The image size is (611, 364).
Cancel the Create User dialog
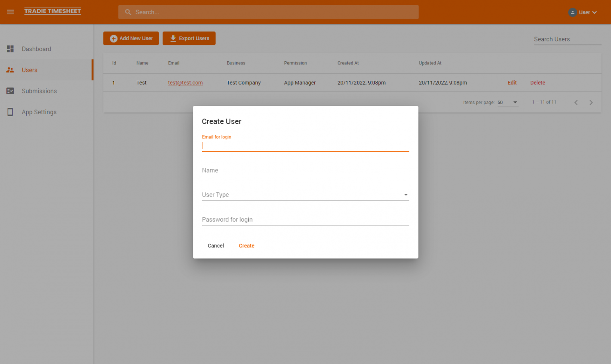(216, 245)
